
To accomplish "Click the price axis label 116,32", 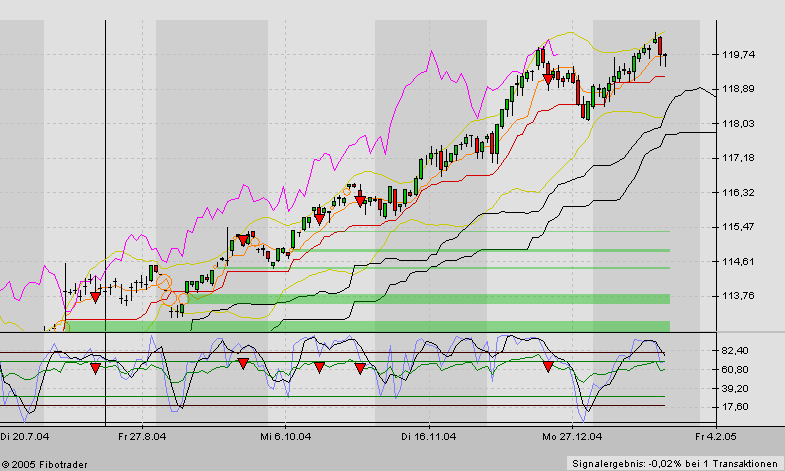I will pos(738,193).
